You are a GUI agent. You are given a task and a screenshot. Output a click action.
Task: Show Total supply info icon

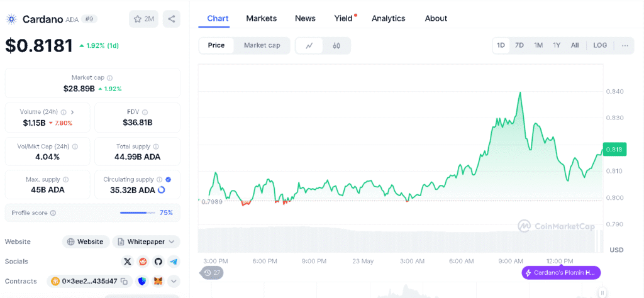(156, 146)
